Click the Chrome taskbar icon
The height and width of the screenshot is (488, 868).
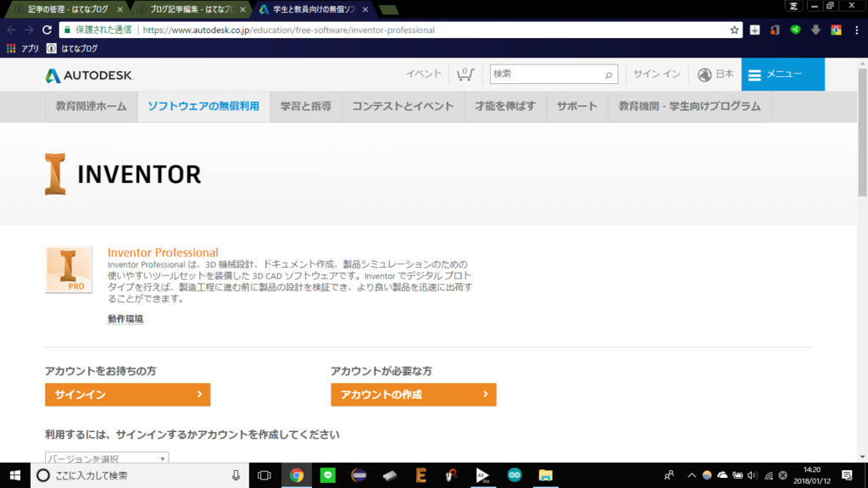(297, 475)
